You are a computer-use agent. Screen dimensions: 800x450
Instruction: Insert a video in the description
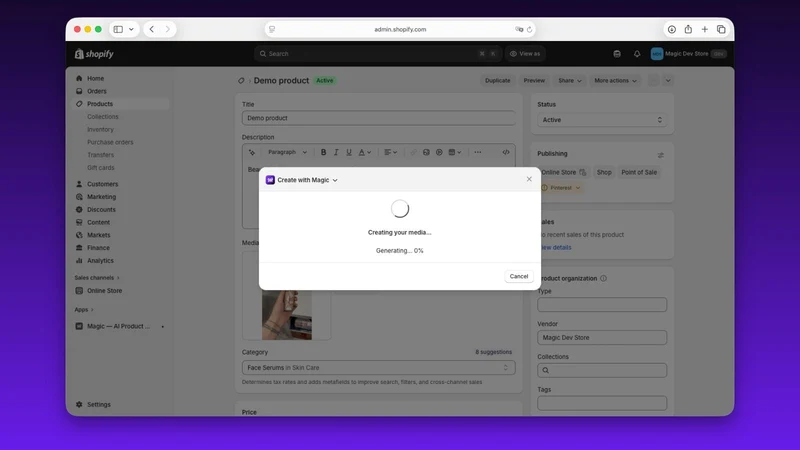[x=439, y=152]
